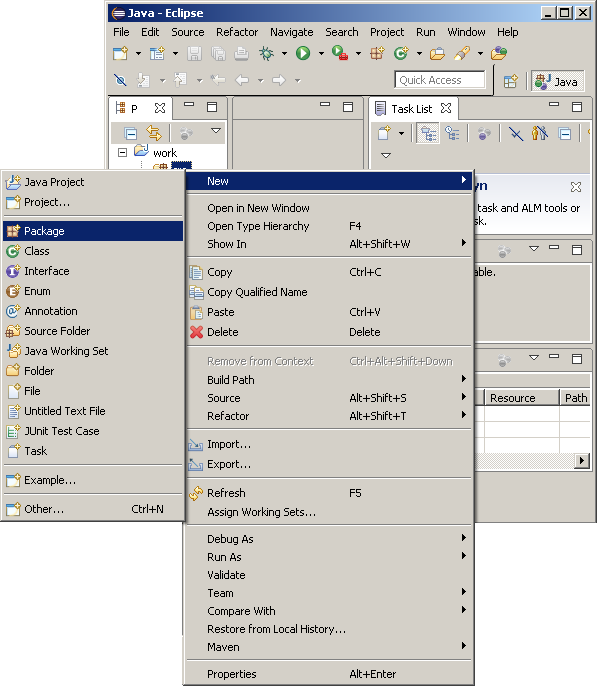Choose Source Folder from New submenu

[93, 331]
